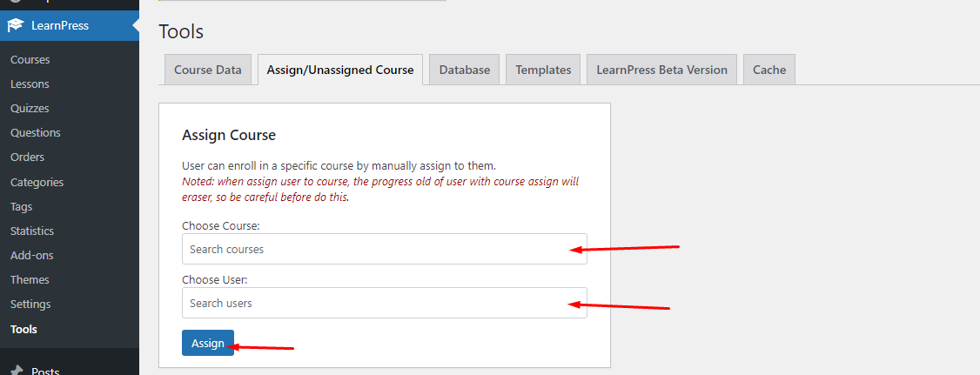Click the Tools page heading

point(181,31)
